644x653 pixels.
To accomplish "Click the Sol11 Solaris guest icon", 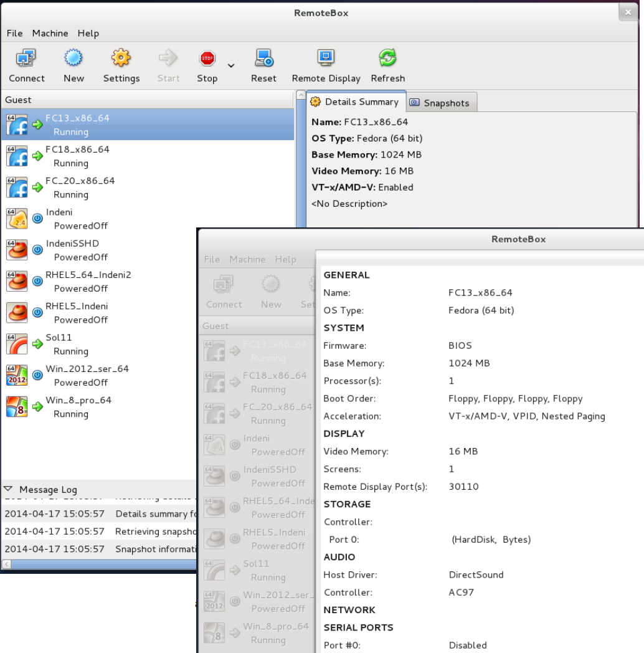I will [17, 344].
